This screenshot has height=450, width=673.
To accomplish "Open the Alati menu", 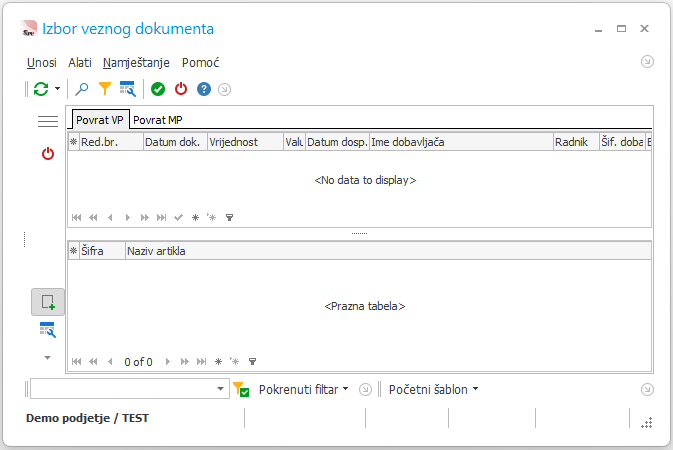I will 80,63.
